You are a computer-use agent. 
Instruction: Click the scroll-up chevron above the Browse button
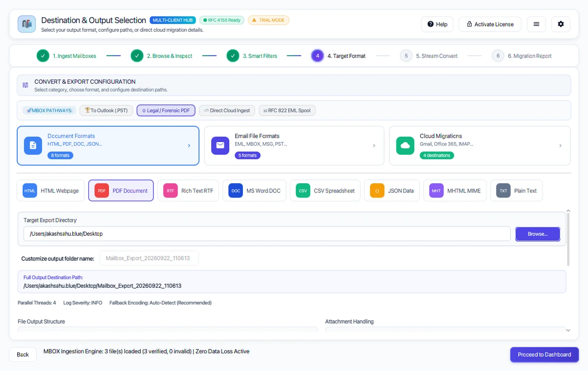[568, 211]
